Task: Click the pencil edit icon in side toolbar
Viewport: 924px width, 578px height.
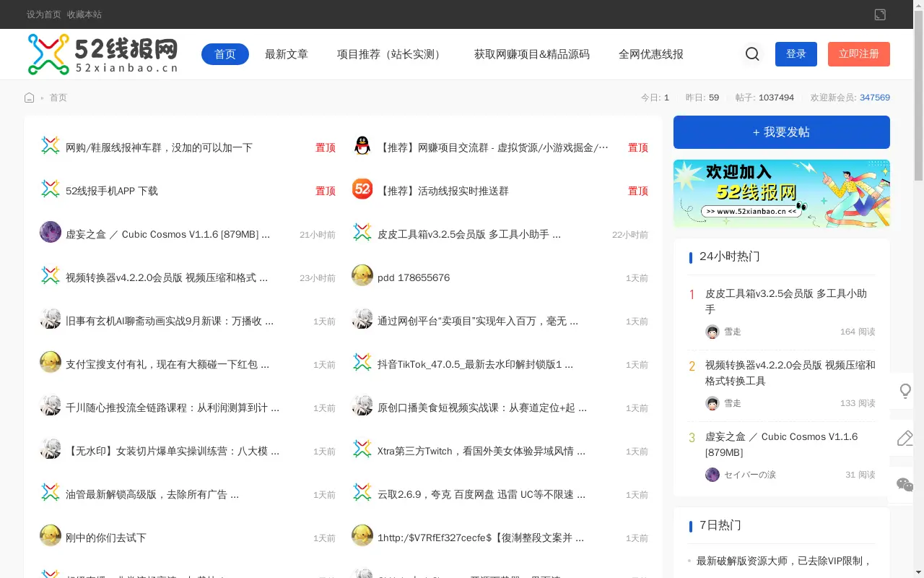Action: tap(905, 438)
